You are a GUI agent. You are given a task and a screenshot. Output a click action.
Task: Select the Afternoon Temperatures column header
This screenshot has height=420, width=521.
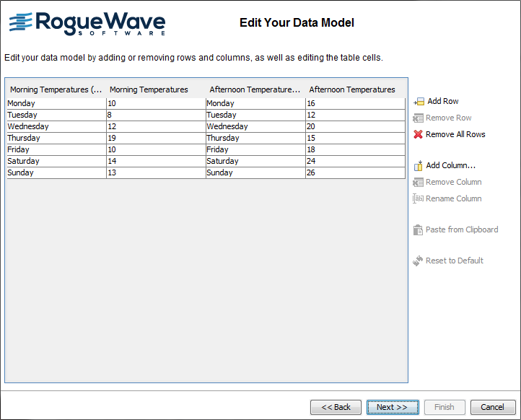click(352, 89)
